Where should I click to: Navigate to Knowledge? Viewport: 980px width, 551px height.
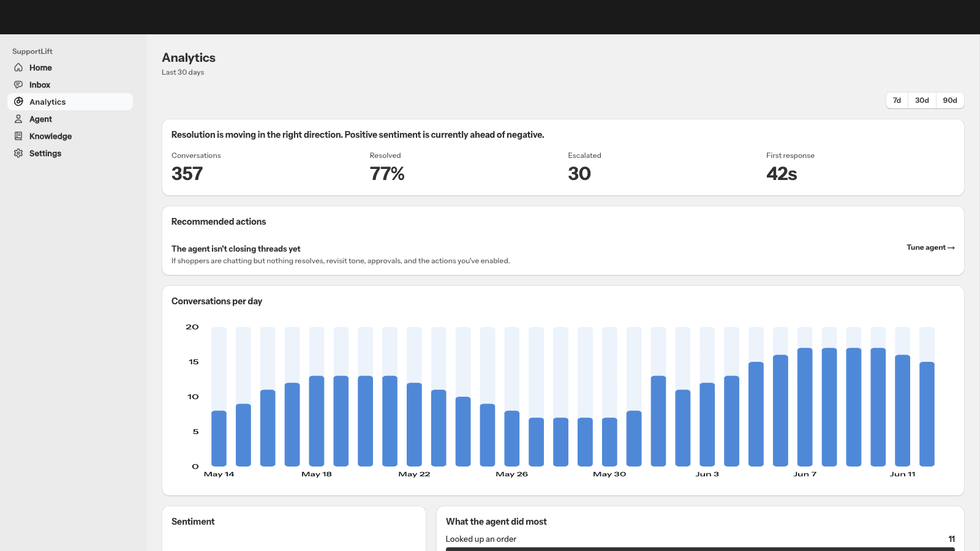(70, 136)
